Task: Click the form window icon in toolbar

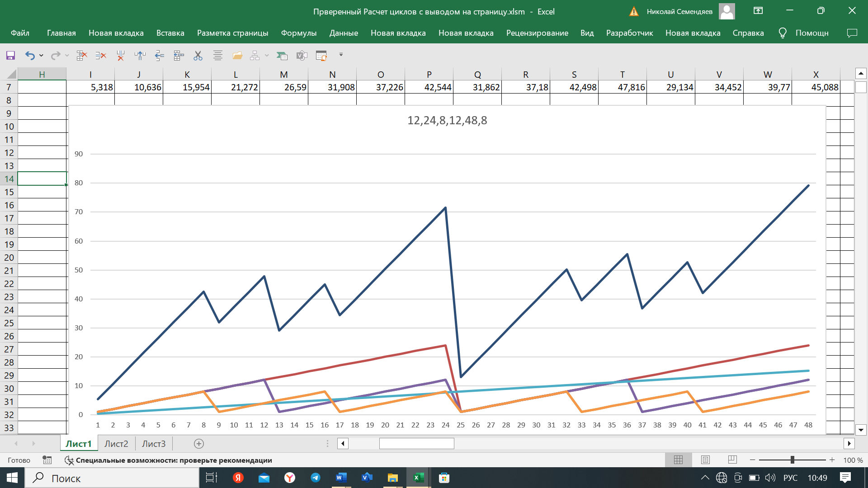Action: click(x=321, y=55)
